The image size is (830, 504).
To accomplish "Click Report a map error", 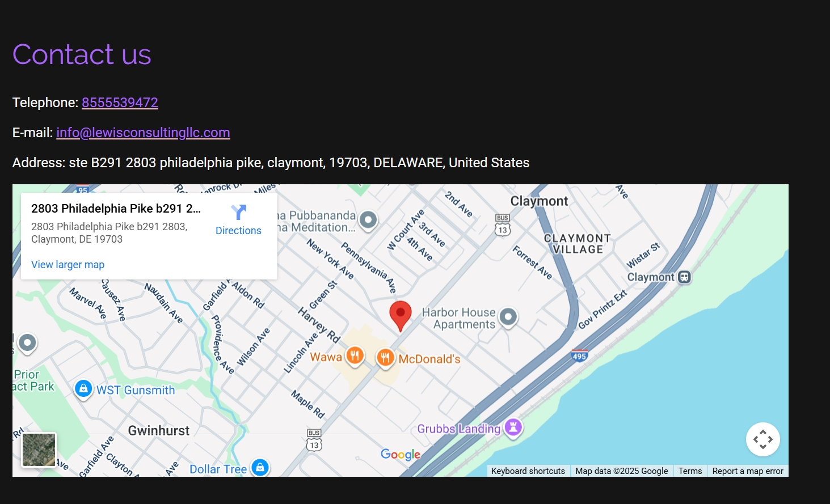I will click(x=748, y=471).
